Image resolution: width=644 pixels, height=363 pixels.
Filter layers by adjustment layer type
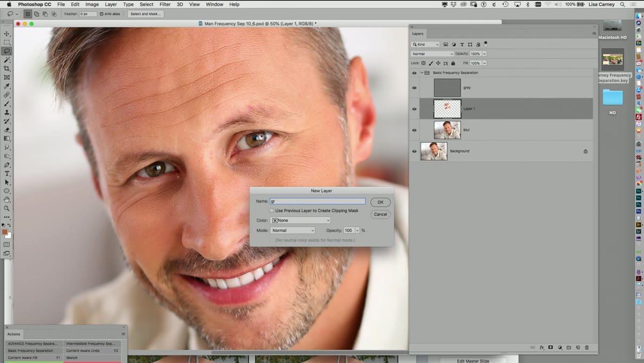point(454,45)
